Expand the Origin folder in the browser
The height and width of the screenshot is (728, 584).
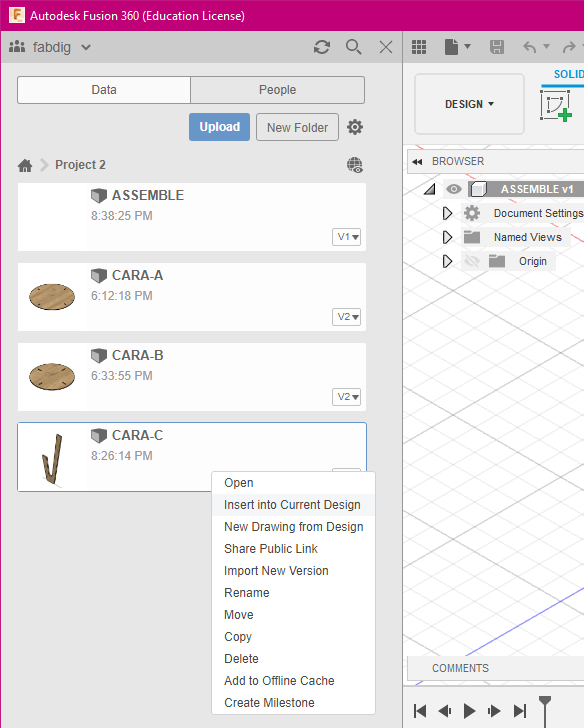coord(447,261)
